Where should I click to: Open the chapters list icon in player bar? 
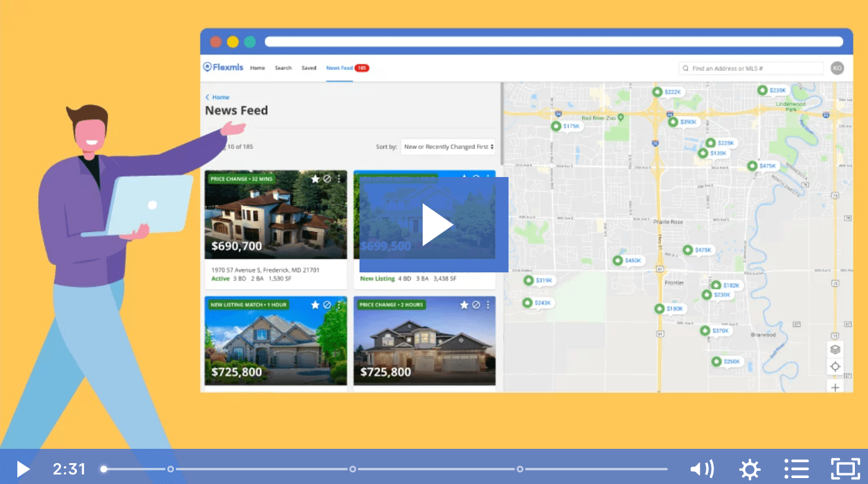tap(796, 469)
